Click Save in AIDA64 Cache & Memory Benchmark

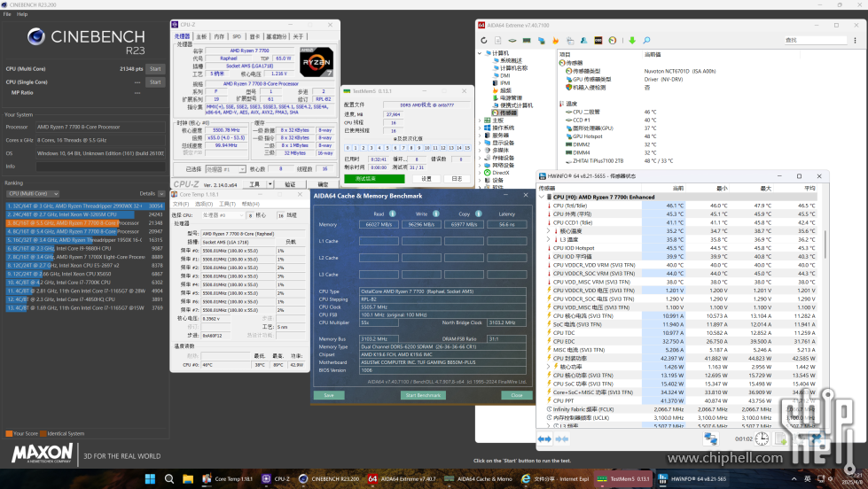pyautogui.click(x=329, y=395)
